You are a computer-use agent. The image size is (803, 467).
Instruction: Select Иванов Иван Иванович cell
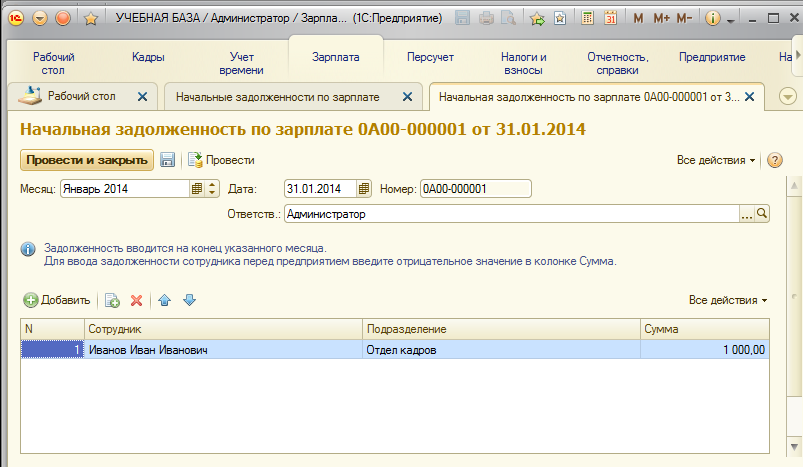223,350
